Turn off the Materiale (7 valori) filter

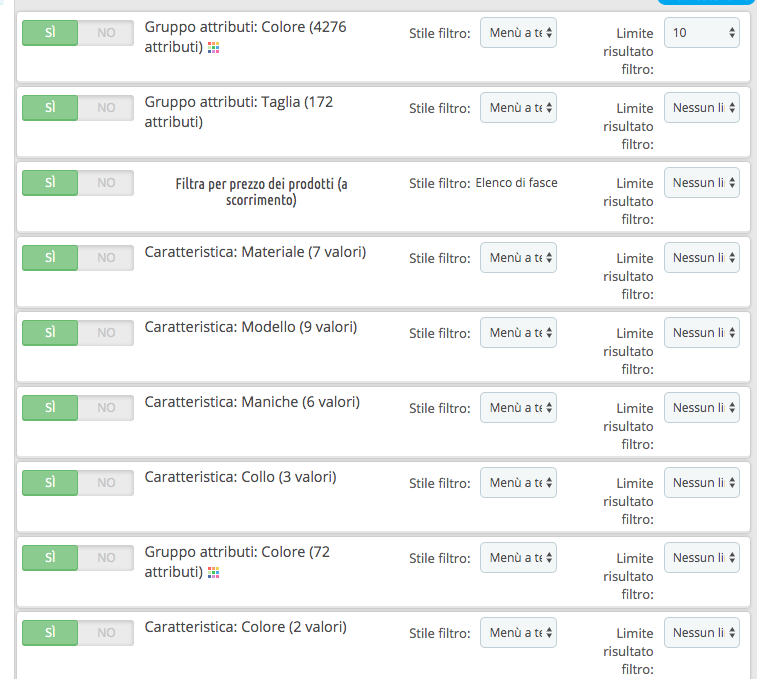tap(106, 257)
